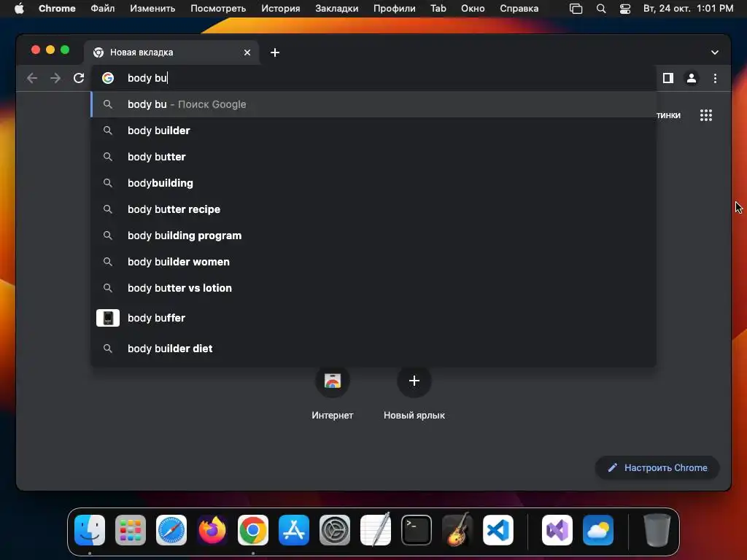Click the date and time in menu bar
The height and width of the screenshot is (560, 747).
tap(688, 8)
